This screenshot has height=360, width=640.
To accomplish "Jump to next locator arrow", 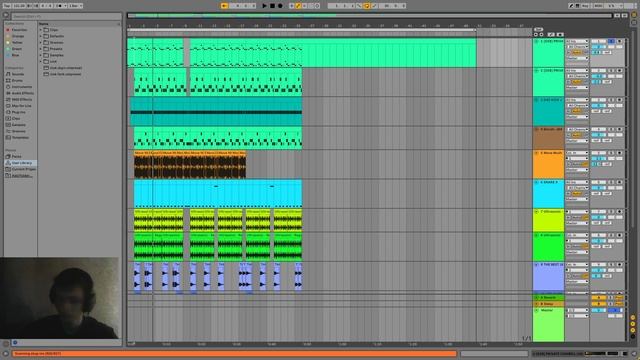I will pyautogui.click(x=541, y=35).
